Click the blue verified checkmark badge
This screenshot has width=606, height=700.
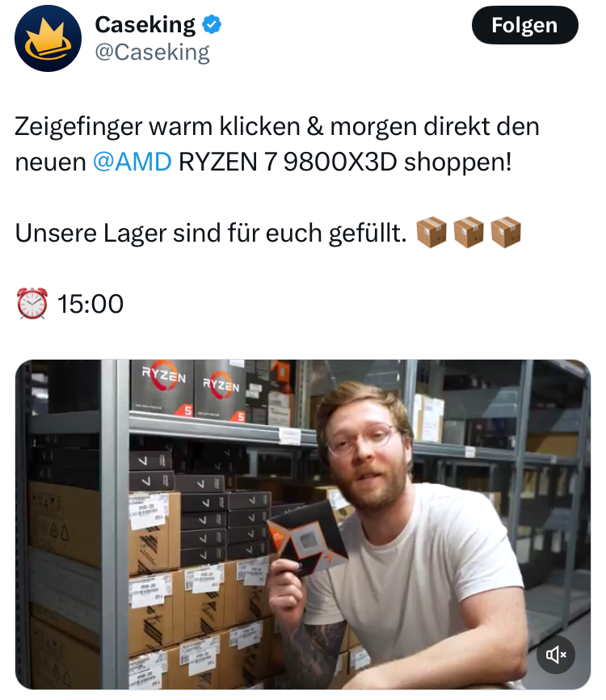(212, 24)
